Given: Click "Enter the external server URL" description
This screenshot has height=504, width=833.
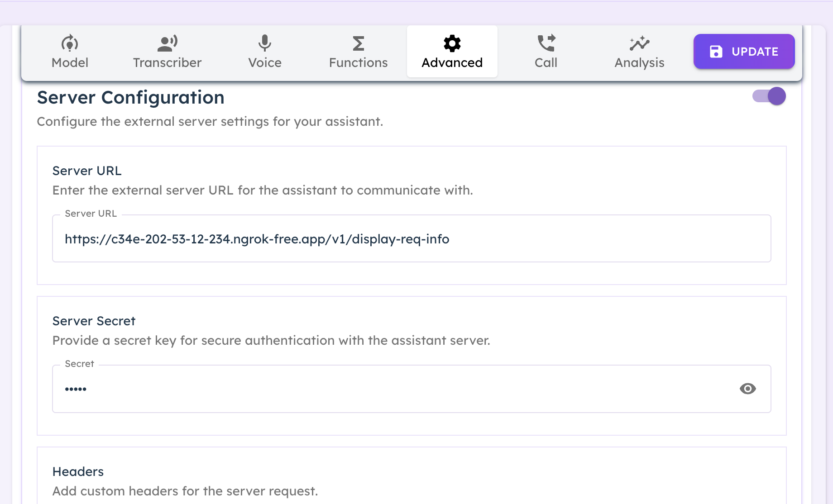Looking at the screenshot, I should (x=263, y=190).
